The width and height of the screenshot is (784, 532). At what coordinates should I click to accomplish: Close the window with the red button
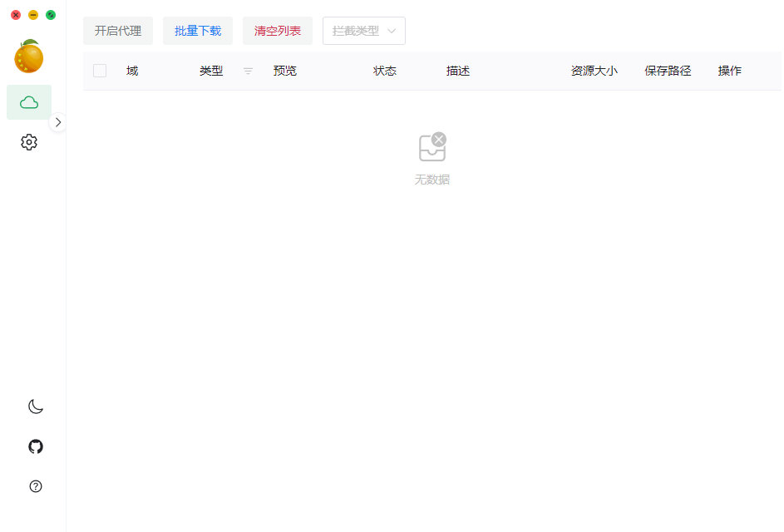[x=16, y=15]
